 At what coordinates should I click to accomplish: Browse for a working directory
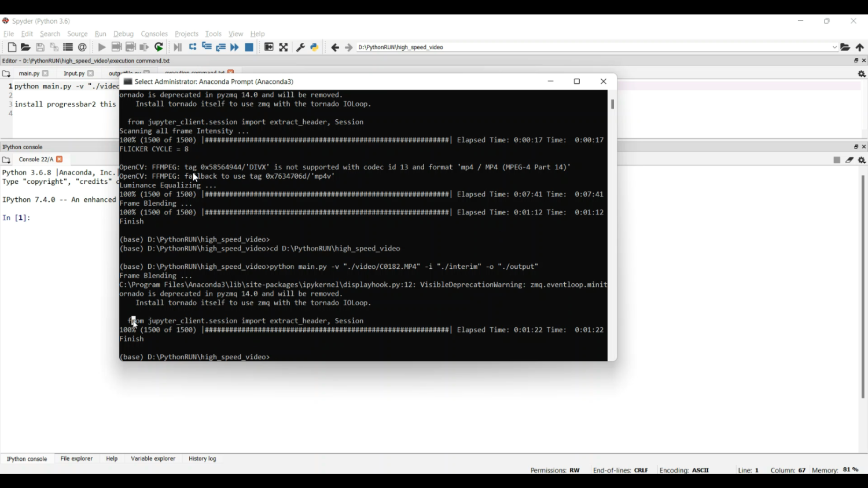click(845, 47)
